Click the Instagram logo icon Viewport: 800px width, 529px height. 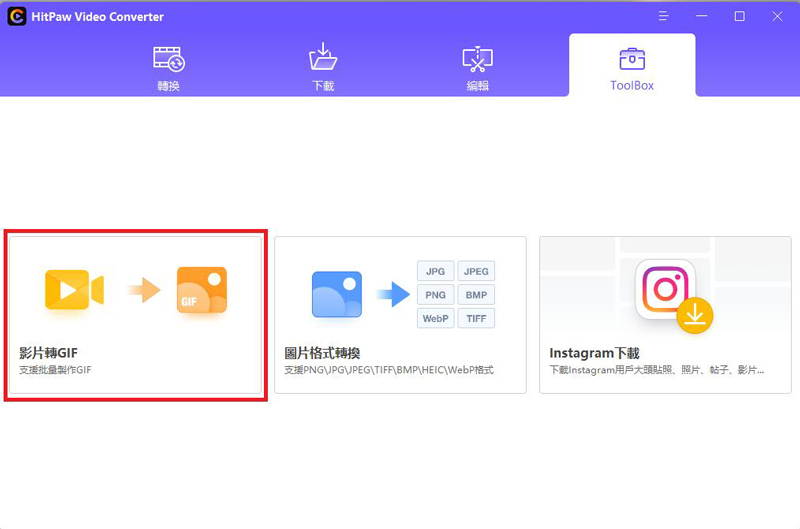pos(665,289)
